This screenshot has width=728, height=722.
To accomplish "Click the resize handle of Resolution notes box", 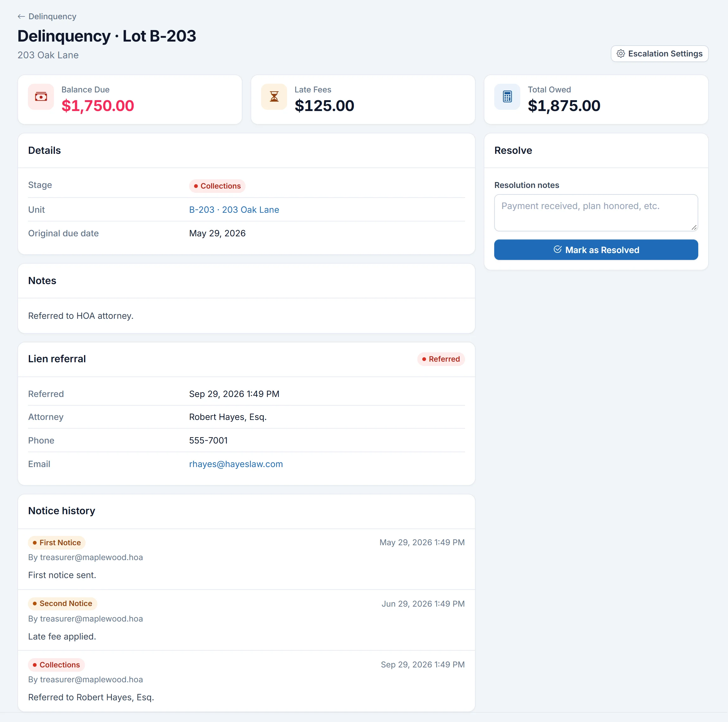I will (x=694, y=227).
